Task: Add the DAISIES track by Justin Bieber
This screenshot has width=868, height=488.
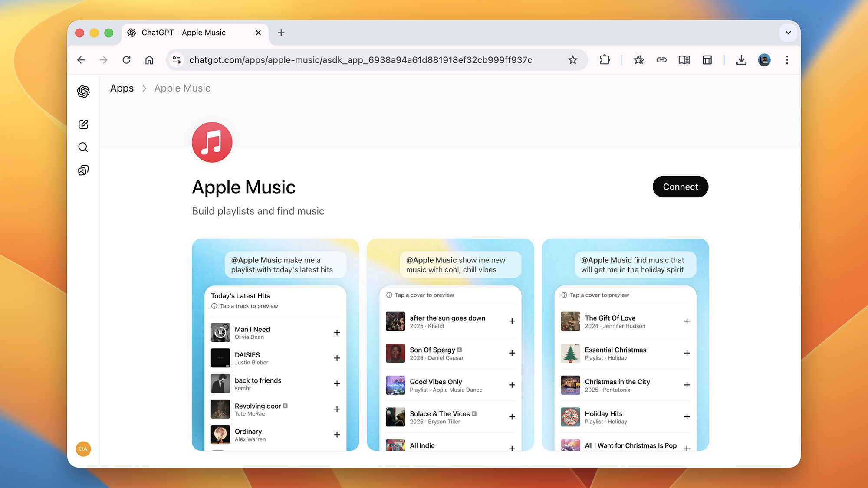Action: coord(337,358)
